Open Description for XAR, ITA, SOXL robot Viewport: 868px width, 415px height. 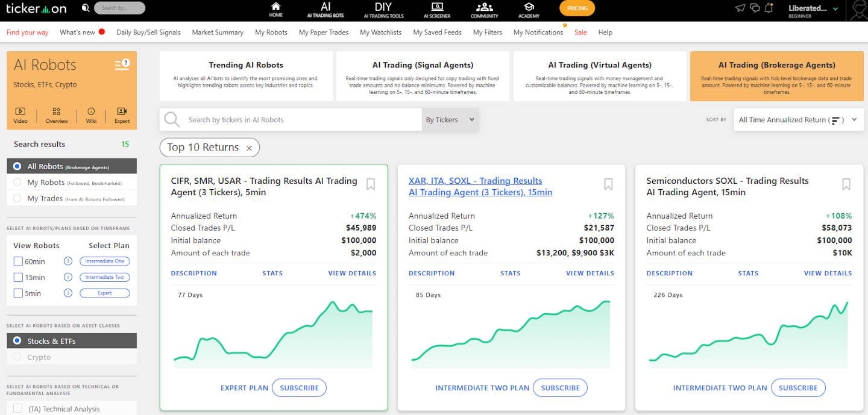pyautogui.click(x=432, y=273)
